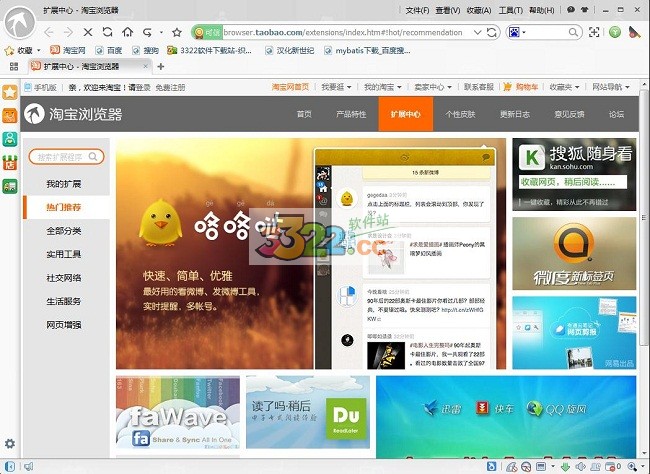Open the green delivery truck sidebar icon

point(10,186)
